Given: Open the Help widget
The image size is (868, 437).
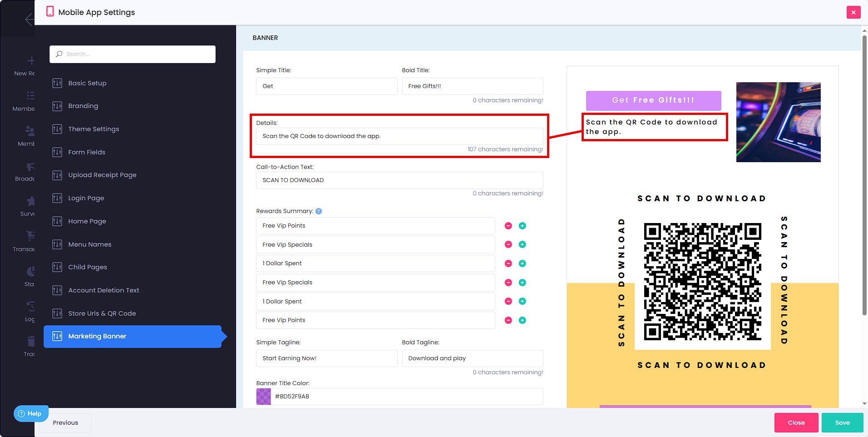Looking at the screenshot, I should (x=31, y=413).
